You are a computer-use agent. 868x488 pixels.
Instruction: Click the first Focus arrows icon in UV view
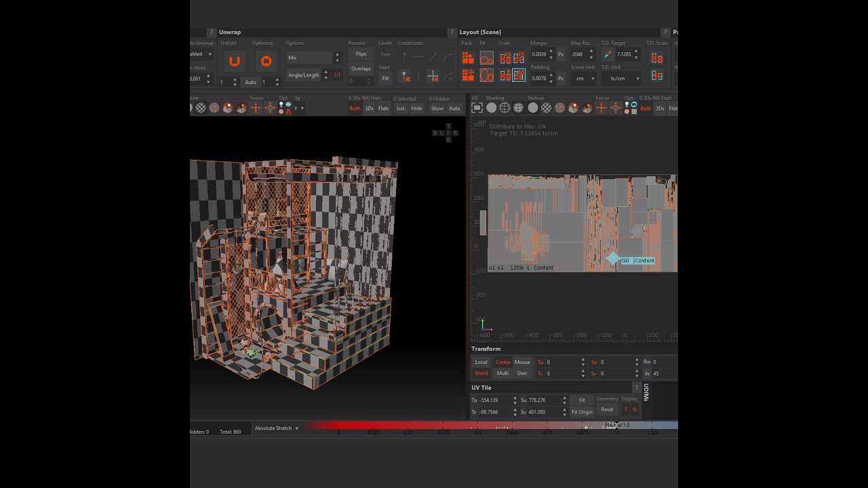pos(601,108)
